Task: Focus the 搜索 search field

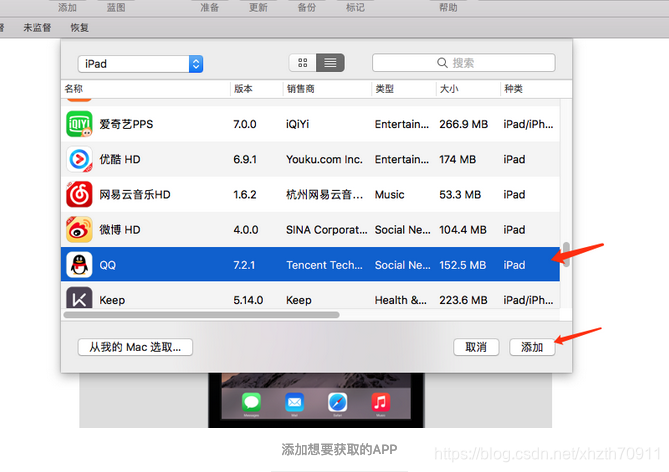Action: [x=463, y=63]
